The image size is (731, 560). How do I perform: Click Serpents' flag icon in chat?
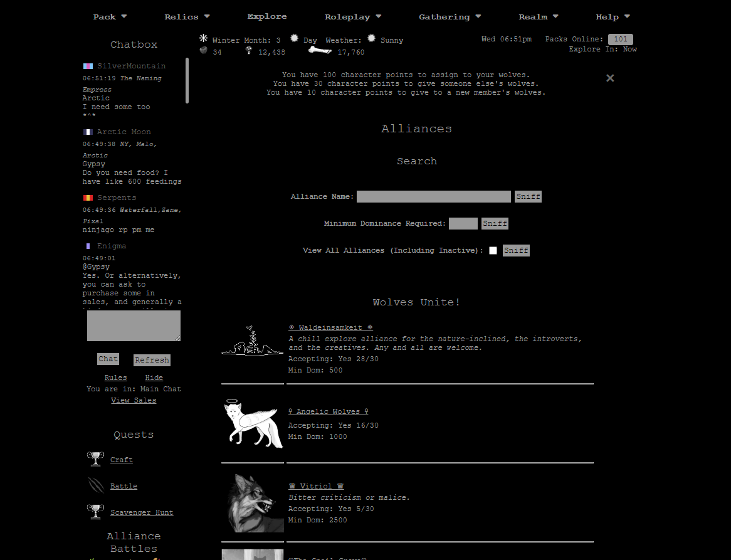pos(88,198)
